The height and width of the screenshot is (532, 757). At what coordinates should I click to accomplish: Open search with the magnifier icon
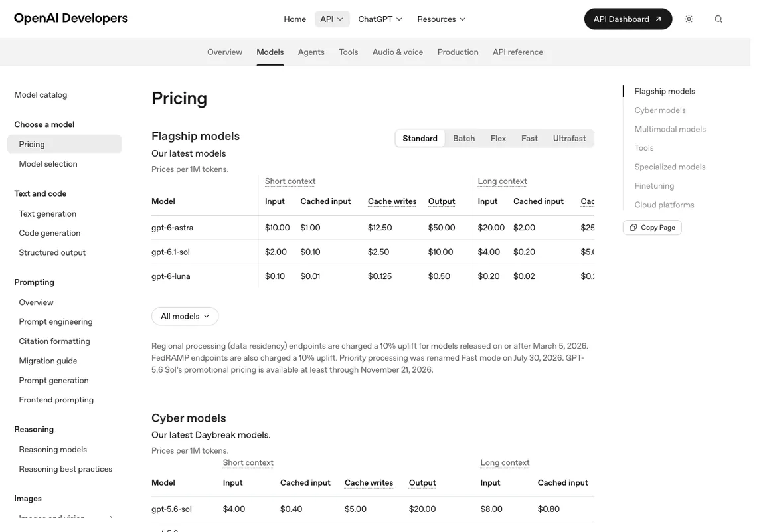point(718,19)
